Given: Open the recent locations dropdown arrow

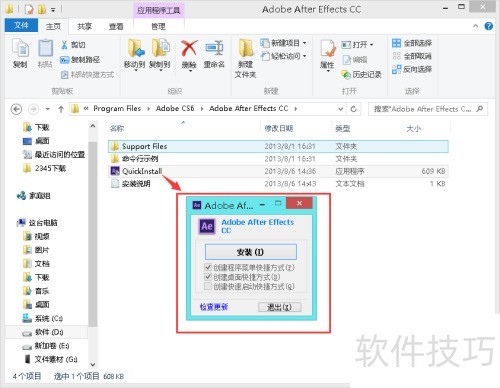Looking at the screenshot, I should click(x=47, y=109).
